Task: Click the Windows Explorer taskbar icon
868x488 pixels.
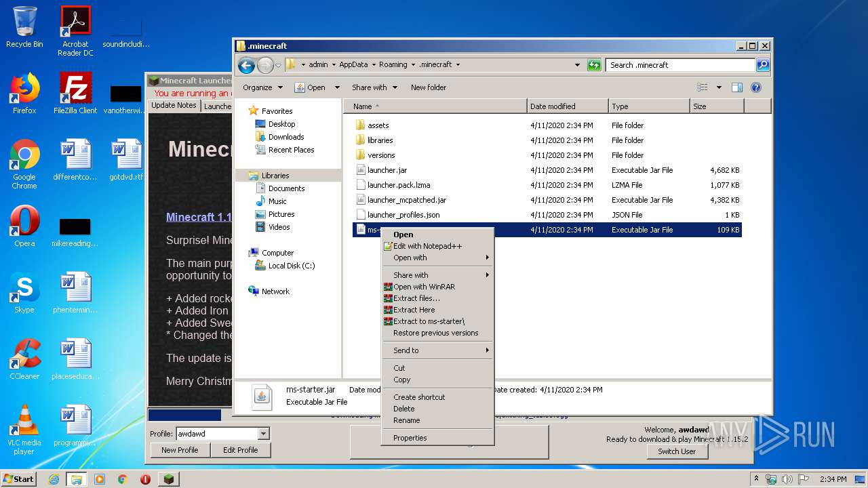Action: 77,479
